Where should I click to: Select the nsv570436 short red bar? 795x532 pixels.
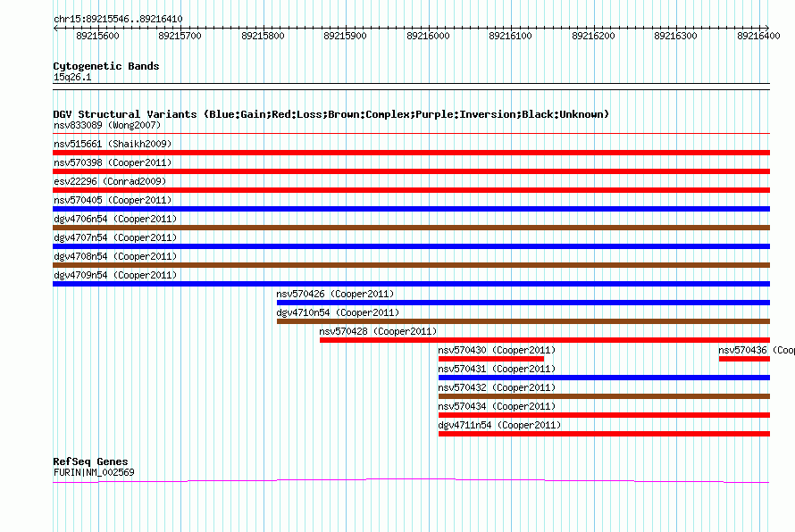pos(744,359)
